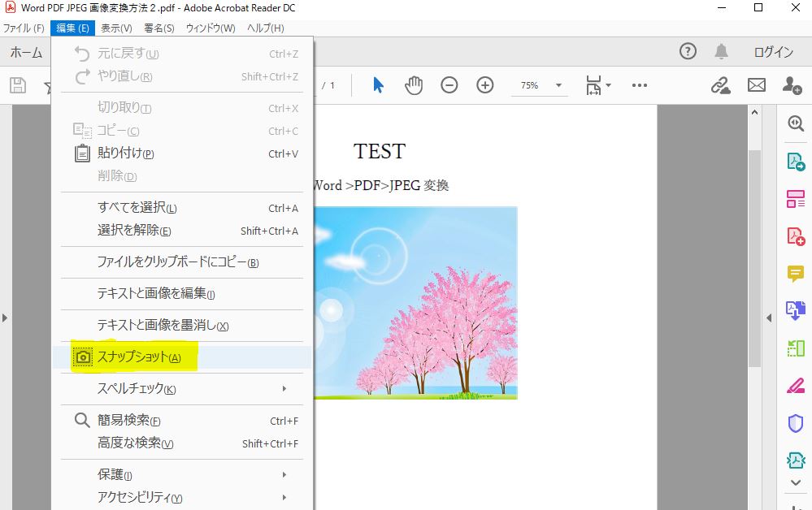Click the Organize/Edit layout red tool icon
This screenshot has height=510, width=812.
pos(796,199)
